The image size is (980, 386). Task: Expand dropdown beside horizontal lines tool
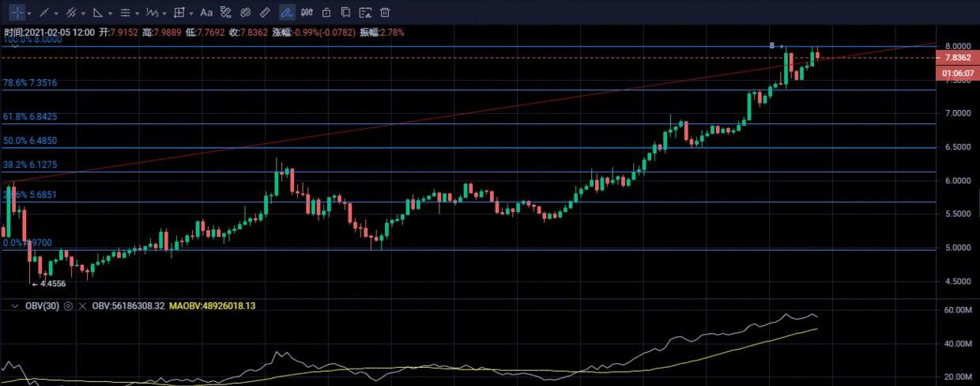(x=138, y=13)
